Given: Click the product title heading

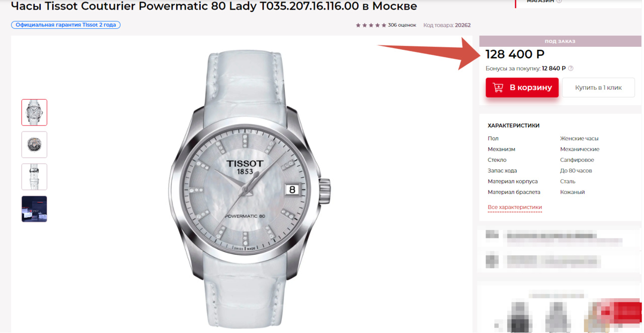Looking at the screenshot, I should 214,7.
